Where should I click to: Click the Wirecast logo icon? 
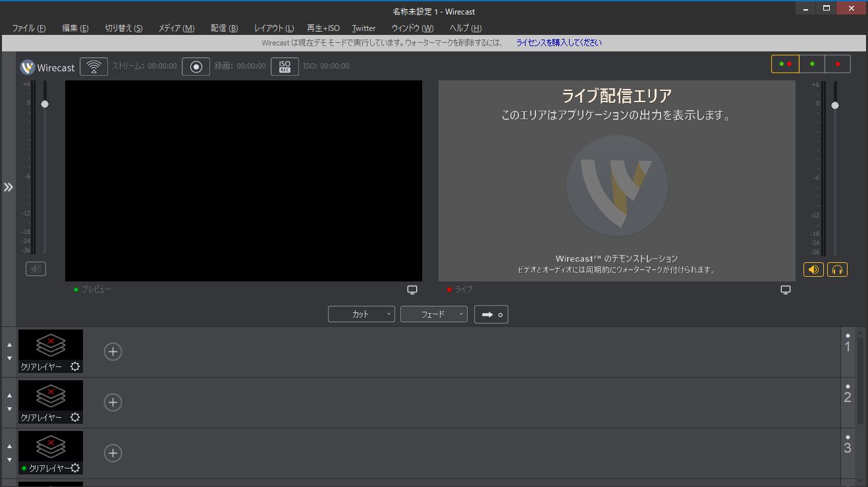pyautogui.click(x=27, y=67)
